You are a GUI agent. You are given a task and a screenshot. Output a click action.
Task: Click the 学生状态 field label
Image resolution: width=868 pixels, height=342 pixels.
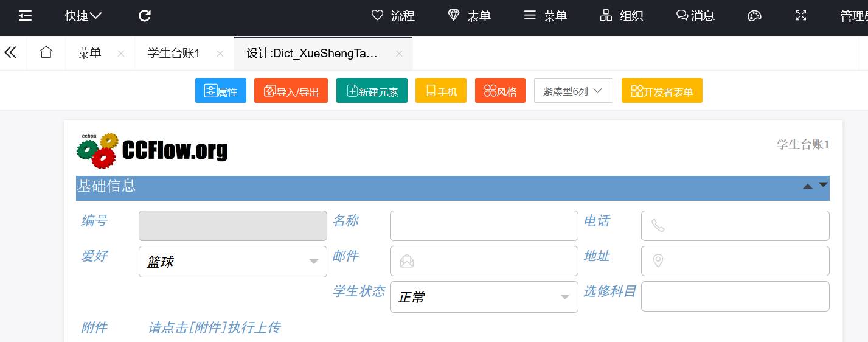tap(359, 291)
